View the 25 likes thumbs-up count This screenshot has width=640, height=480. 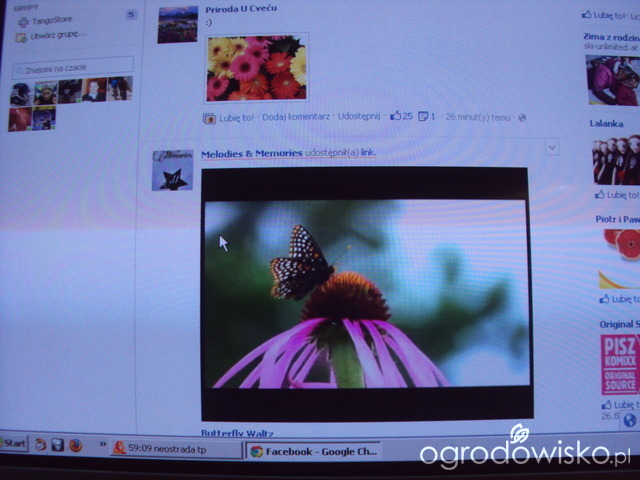(x=401, y=116)
